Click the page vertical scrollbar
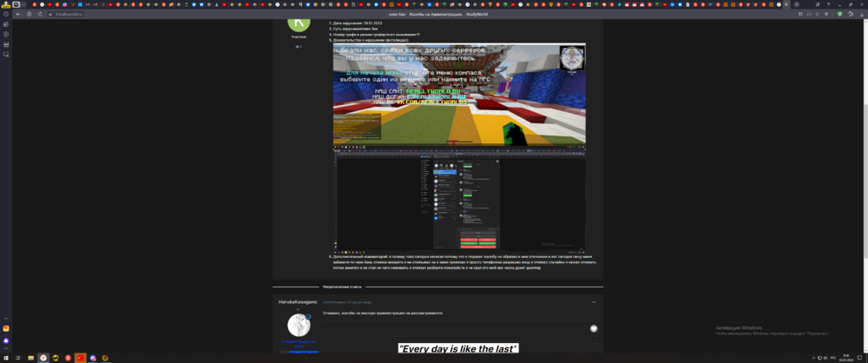Screen dimensions: 868x363 [865, 181]
